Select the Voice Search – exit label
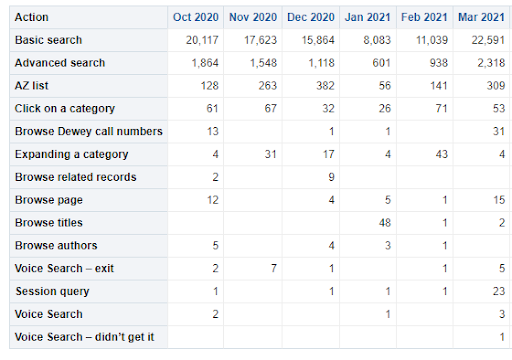 64,268
